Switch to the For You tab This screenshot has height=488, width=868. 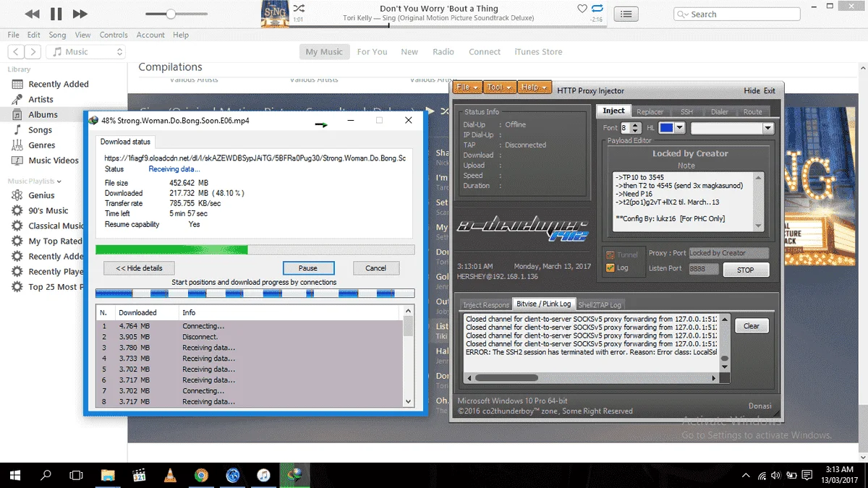click(x=372, y=52)
